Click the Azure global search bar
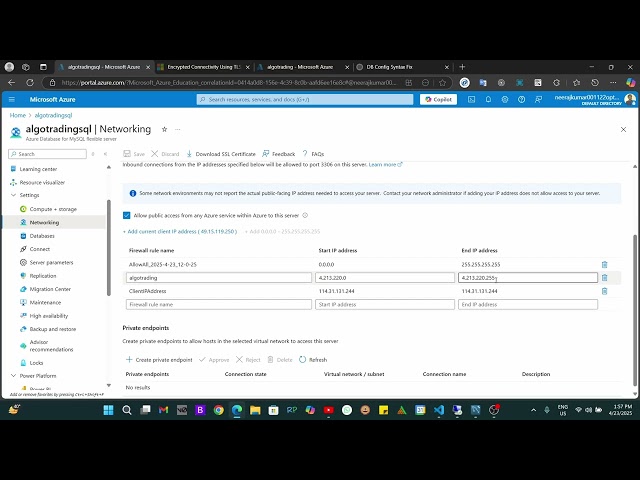The image size is (640, 480). click(x=305, y=99)
